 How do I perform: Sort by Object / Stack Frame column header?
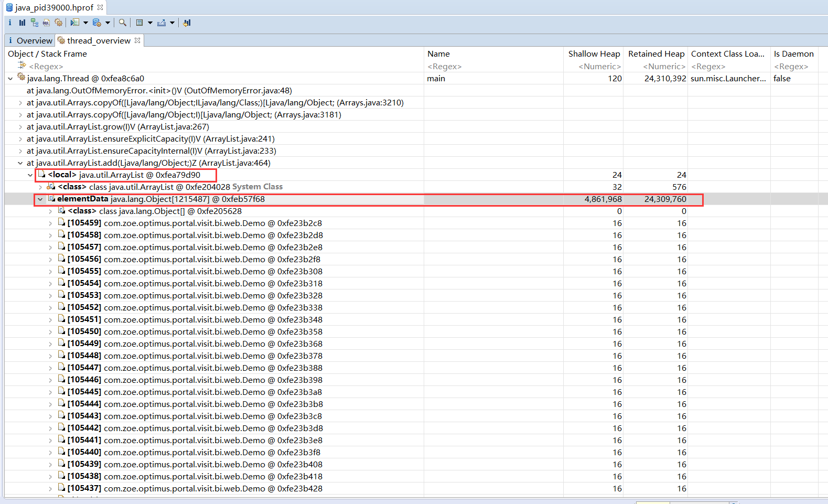[47, 53]
